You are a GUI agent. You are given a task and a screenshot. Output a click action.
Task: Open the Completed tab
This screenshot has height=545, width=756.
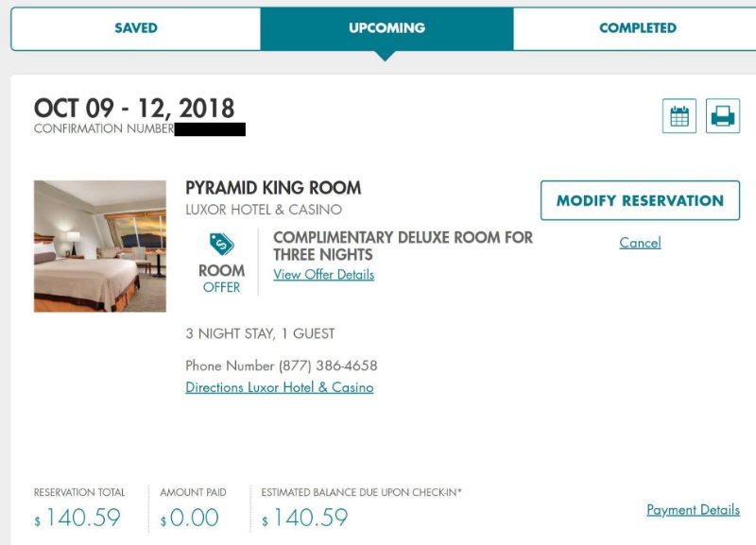click(637, 28)
